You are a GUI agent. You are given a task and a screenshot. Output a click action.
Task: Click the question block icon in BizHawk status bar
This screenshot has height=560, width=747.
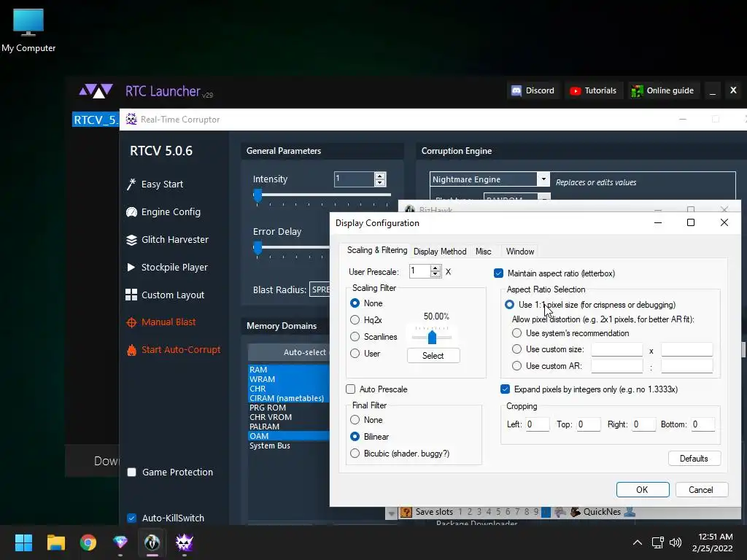(x=406, y=512)
